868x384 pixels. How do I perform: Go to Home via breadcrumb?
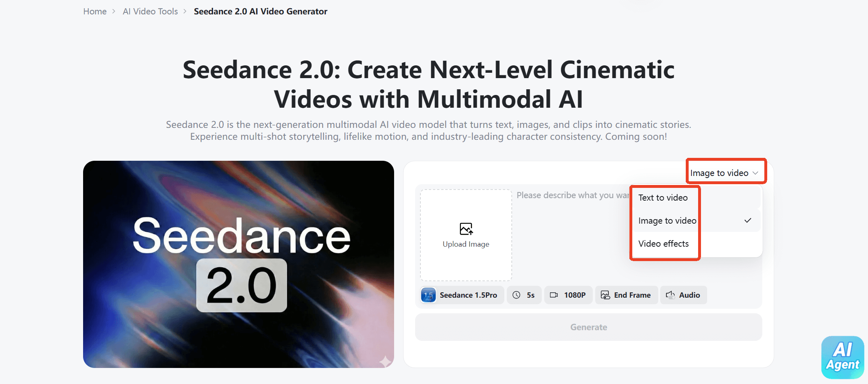(x=95, y=12)
